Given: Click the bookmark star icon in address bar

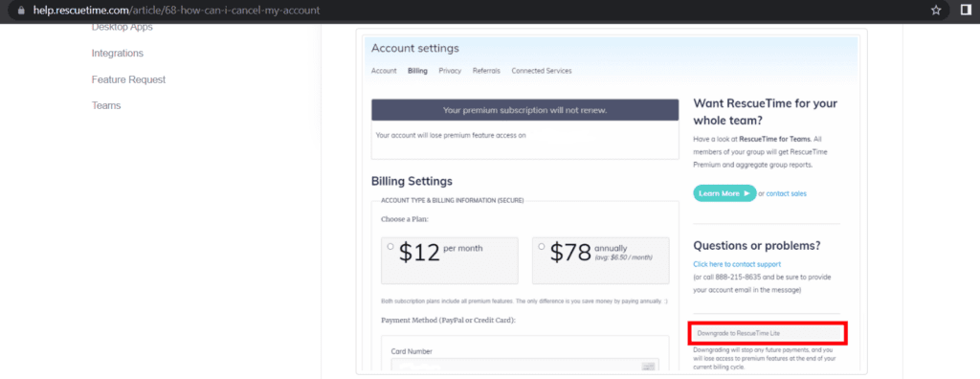Looking at the screenshot, I should pos(936,10).
